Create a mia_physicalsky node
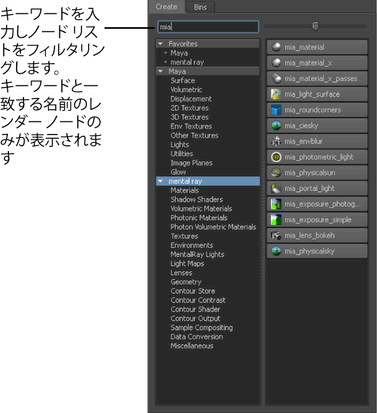Viewport: 377px width, 413px height. pos(317,251)
